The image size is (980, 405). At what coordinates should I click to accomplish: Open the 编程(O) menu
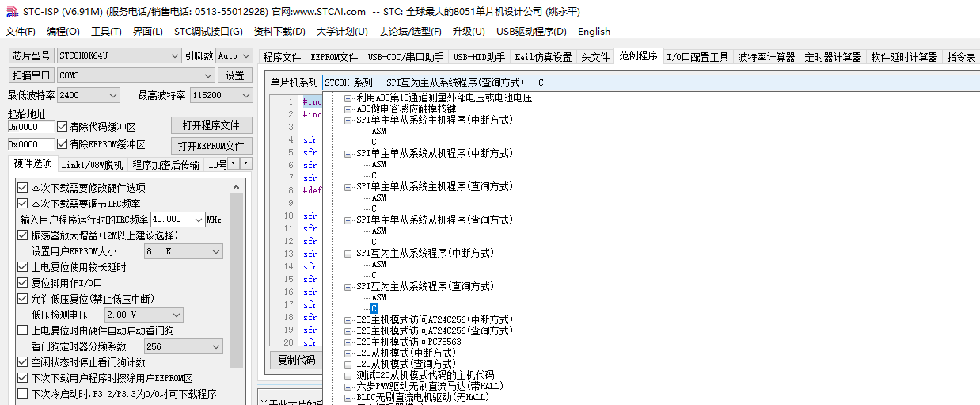point(63,32)
